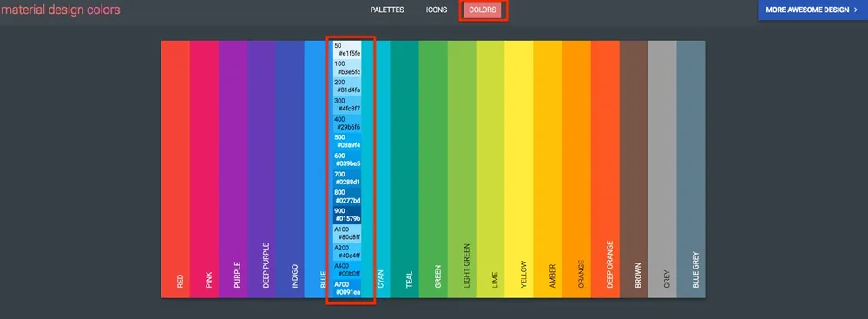Viewport: 868px width, 319px height.
Task: Click the MORE AWESOME DESIGN button
Action: coord(812,10)
